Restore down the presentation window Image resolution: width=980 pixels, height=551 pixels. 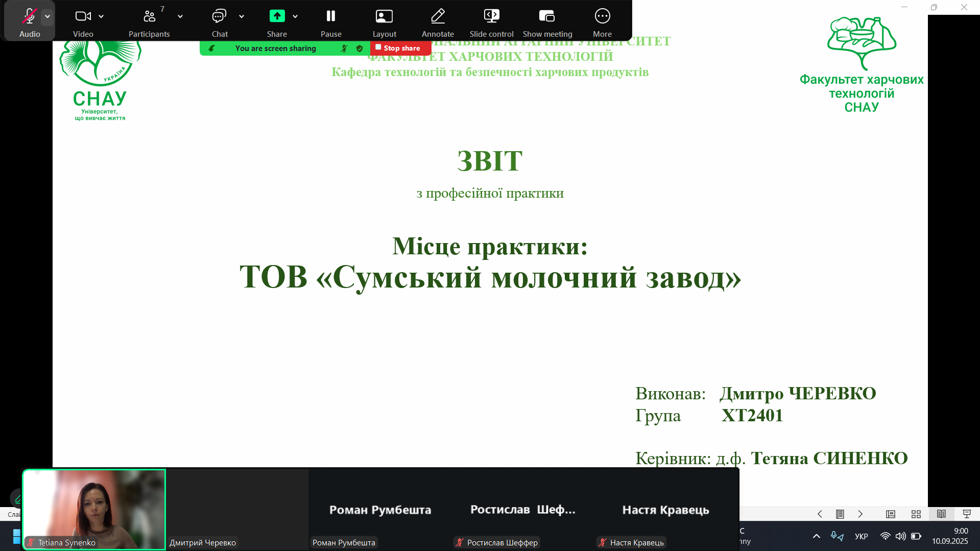pos(934,7)
